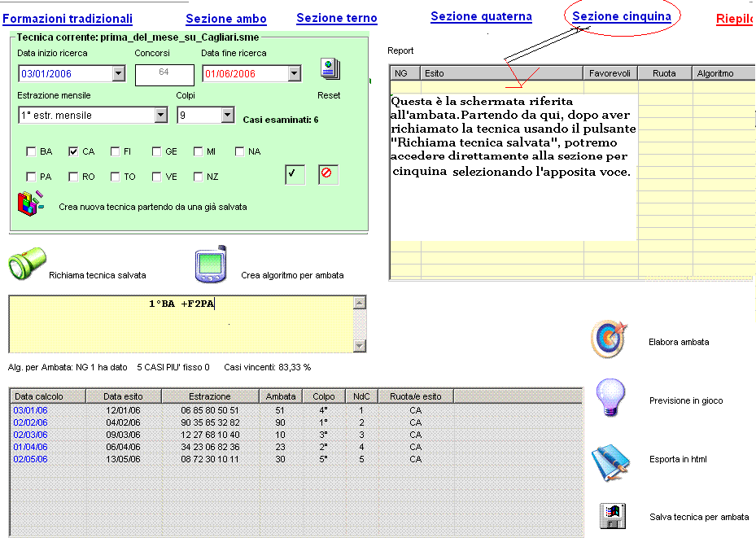The width and height of the screenshot is (756, 538).
Task: Click the floppy disk Salva tecnica icon
Action: pos(612,516)
